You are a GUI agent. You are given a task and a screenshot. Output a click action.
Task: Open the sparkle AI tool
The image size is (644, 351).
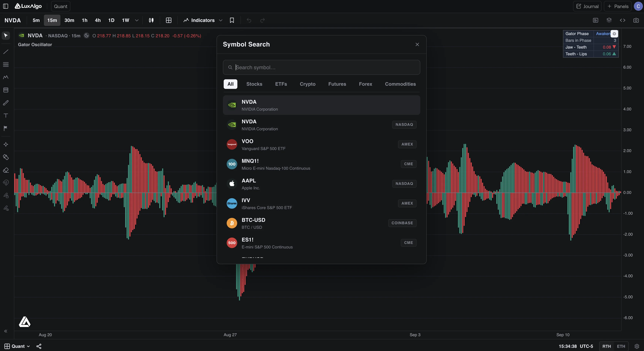[6, 144]
